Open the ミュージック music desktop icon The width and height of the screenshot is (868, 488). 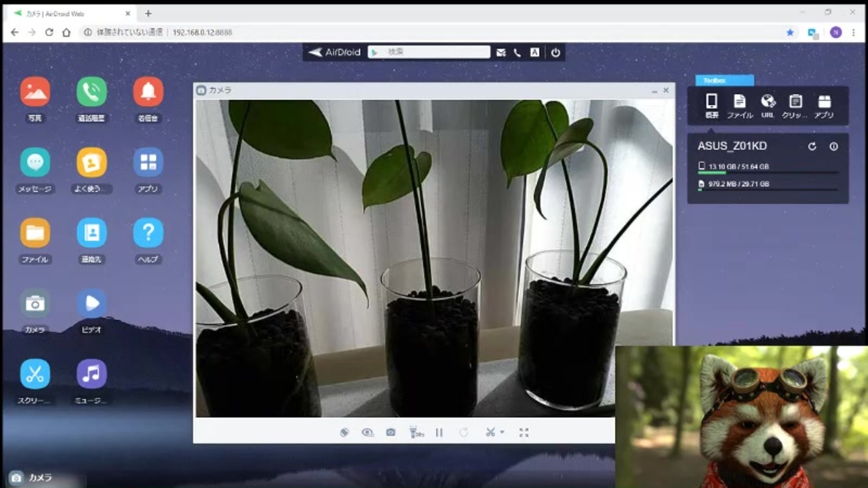click(x=92, y=374)
